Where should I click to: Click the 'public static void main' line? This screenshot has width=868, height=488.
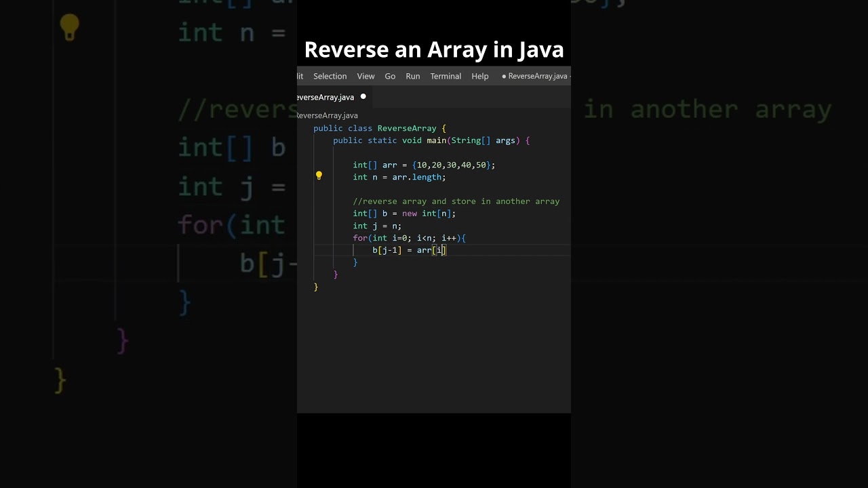(431, 140)
